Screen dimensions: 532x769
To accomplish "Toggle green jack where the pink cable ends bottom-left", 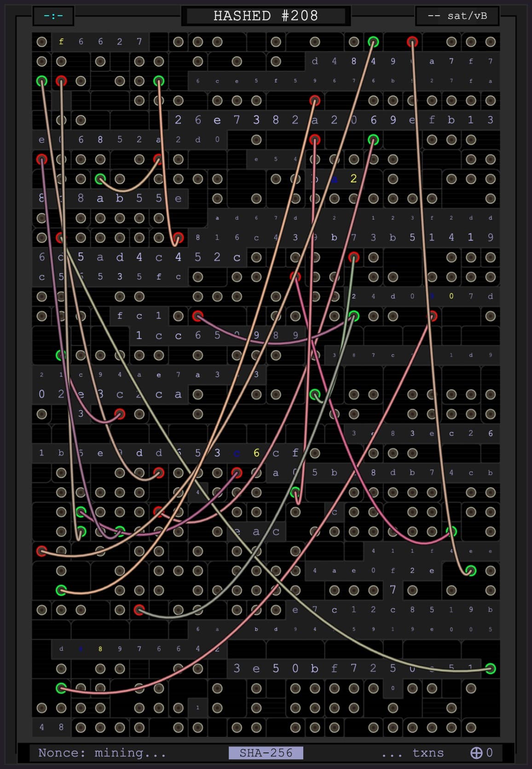I will tap(61, 688).
